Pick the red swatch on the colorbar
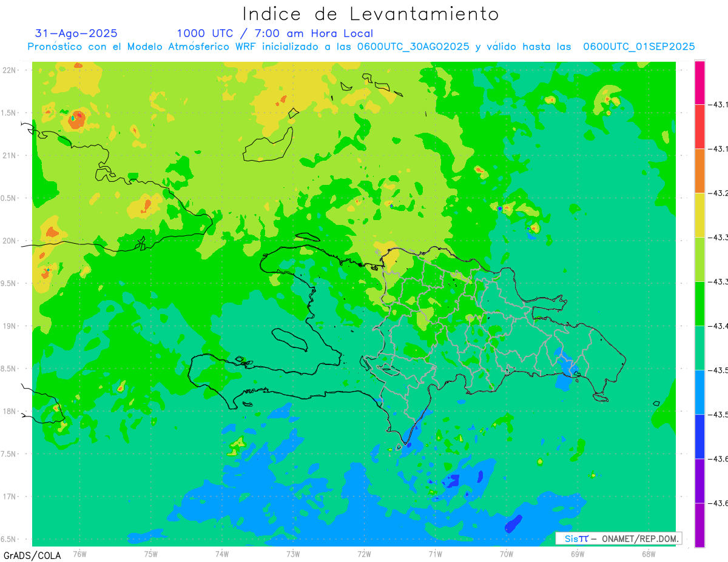Screen dimensions: 728x562 [x=699, y=127]
